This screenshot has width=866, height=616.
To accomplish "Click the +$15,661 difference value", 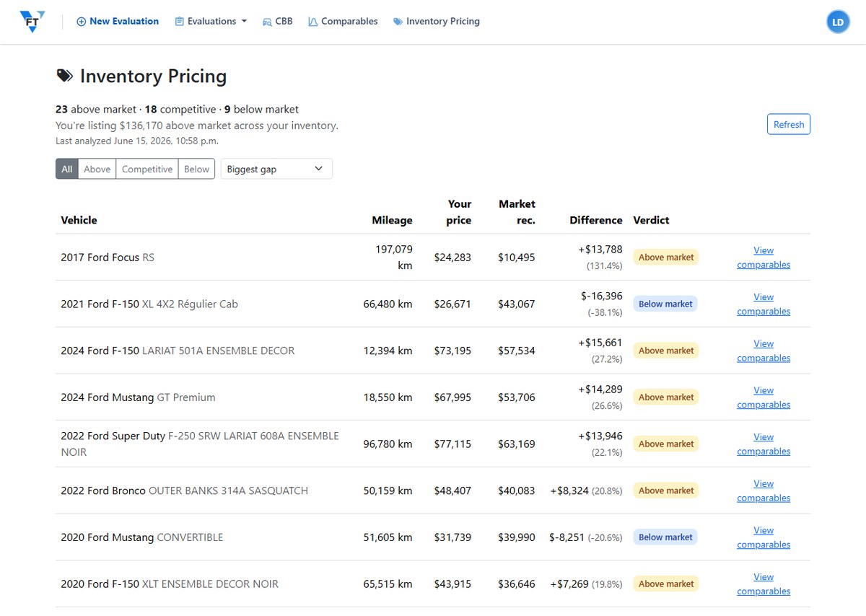I will click(600, 343).
